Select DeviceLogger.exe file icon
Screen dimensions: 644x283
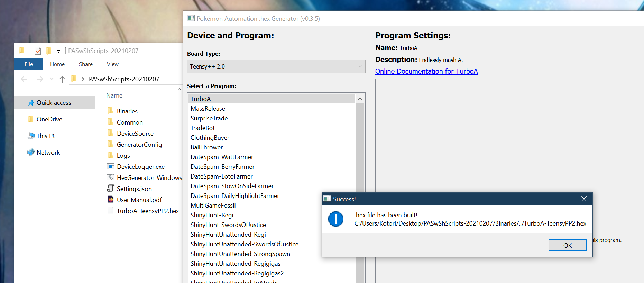pos(111,166)
